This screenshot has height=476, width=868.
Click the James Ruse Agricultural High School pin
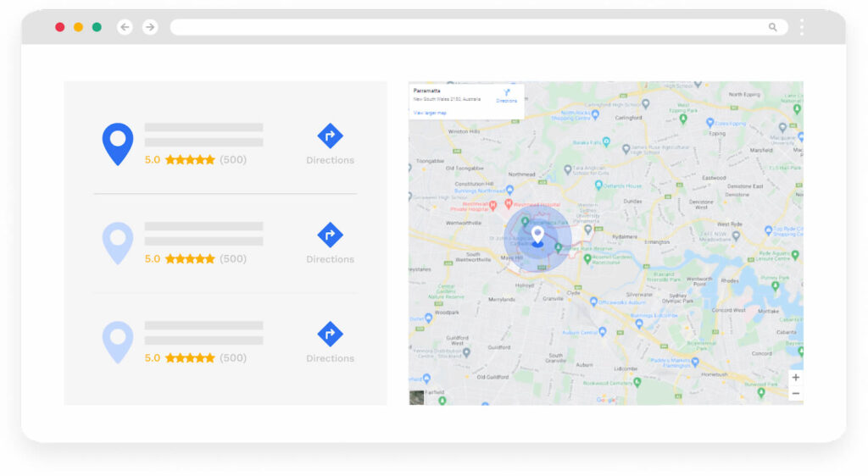[x=626, y=149]
